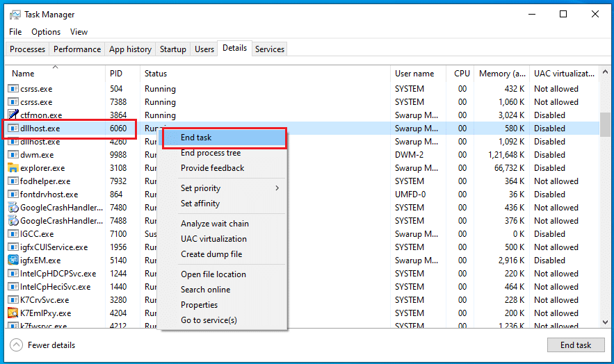Image resolution: width=614 pixels, height=364 pixels.
Task: Click the igfxEM.exe process icon
Action: (x=13, y=260)
